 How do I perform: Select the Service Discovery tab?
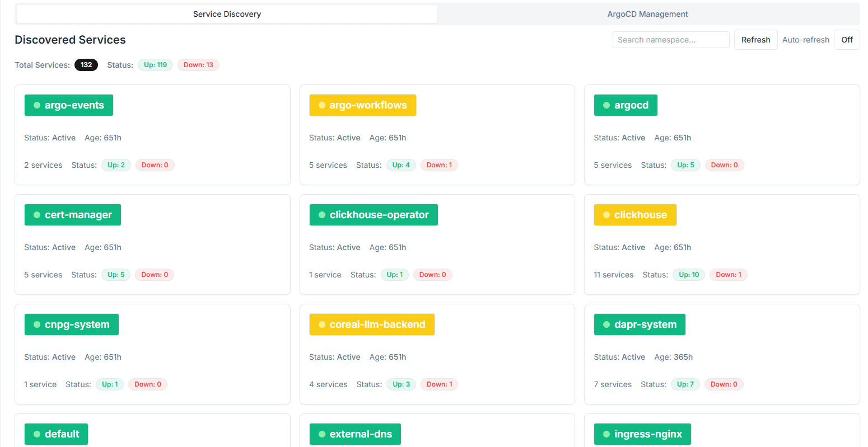(227, 14)
